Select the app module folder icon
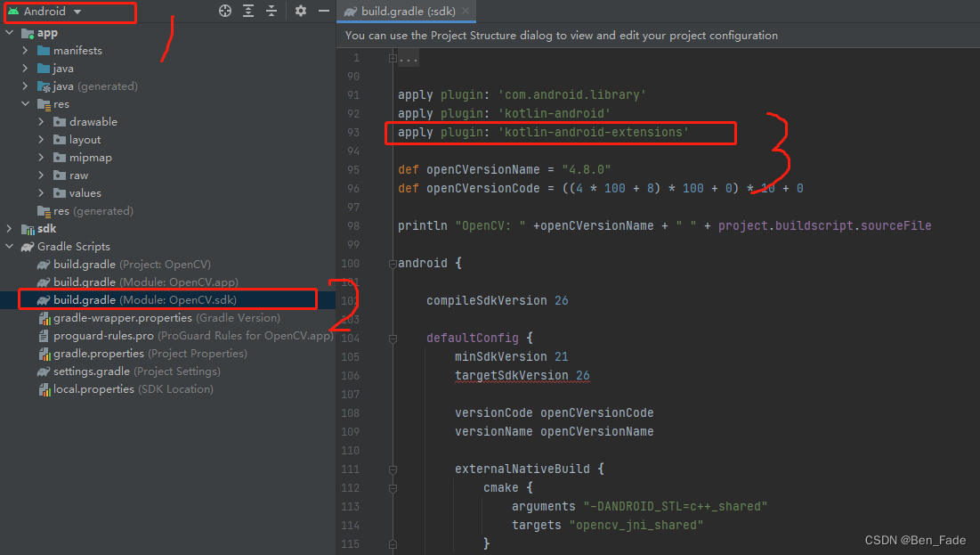980x555 pixels. point(28,33)
